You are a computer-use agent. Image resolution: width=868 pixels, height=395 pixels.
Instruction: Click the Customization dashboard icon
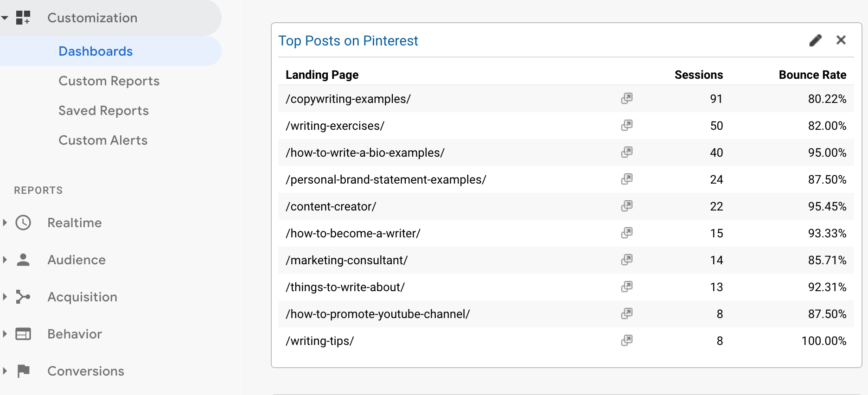(x=23, y=18)
